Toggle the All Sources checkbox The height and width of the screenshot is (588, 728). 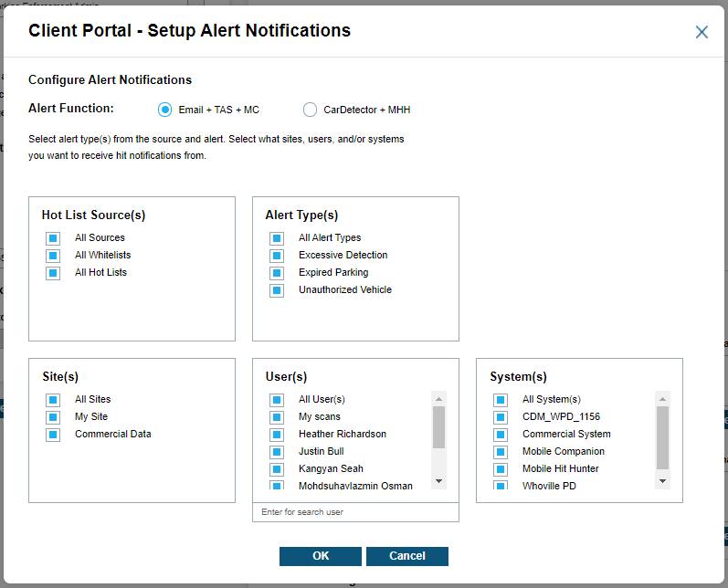[x=53, y=238]
